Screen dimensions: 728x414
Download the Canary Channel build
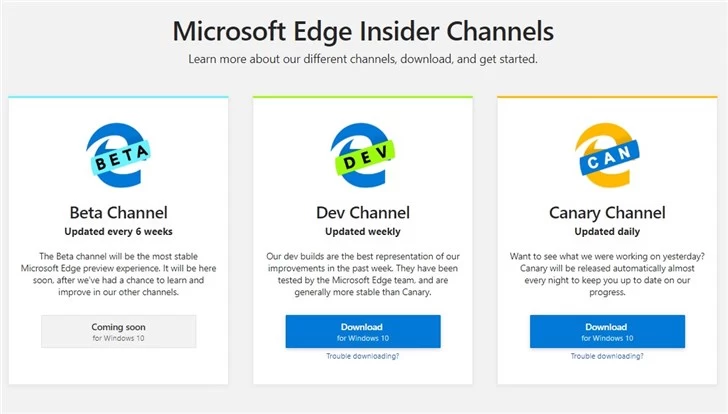607,331
